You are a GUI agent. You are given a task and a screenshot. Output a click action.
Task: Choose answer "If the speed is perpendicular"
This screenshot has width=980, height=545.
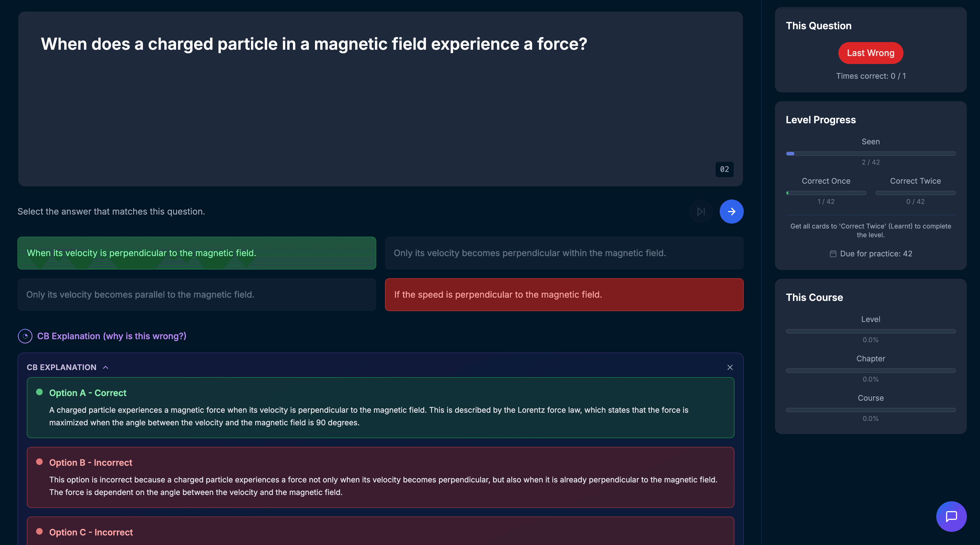[564, 295]
